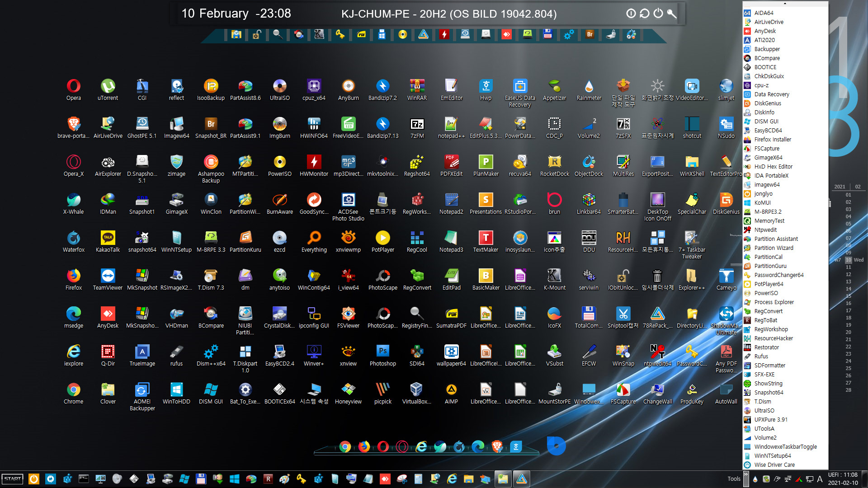Image resolution: width=868 pixels, height=488 pixels.
Task: Launch the WinToHDD desktop shortcut
Action: (177, 393)
